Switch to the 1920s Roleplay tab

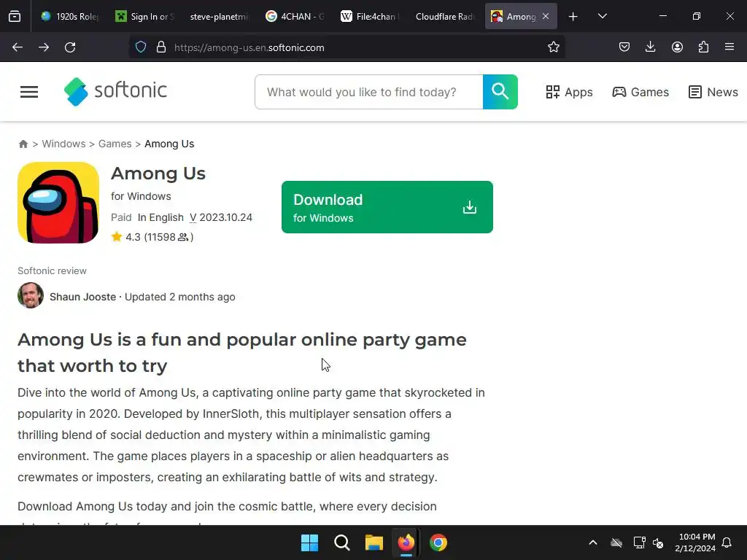click(70, 16)
